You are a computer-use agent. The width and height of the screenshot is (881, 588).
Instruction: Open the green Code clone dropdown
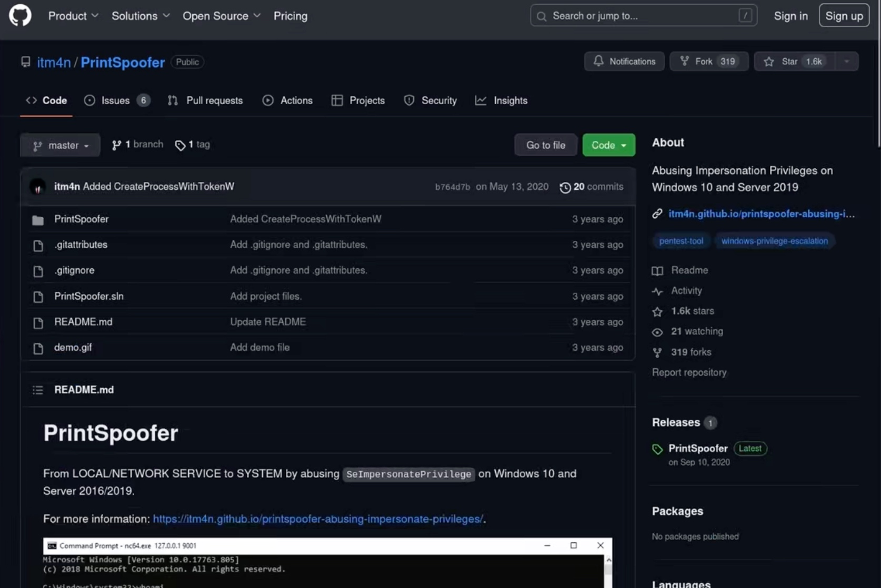(608, 145)
